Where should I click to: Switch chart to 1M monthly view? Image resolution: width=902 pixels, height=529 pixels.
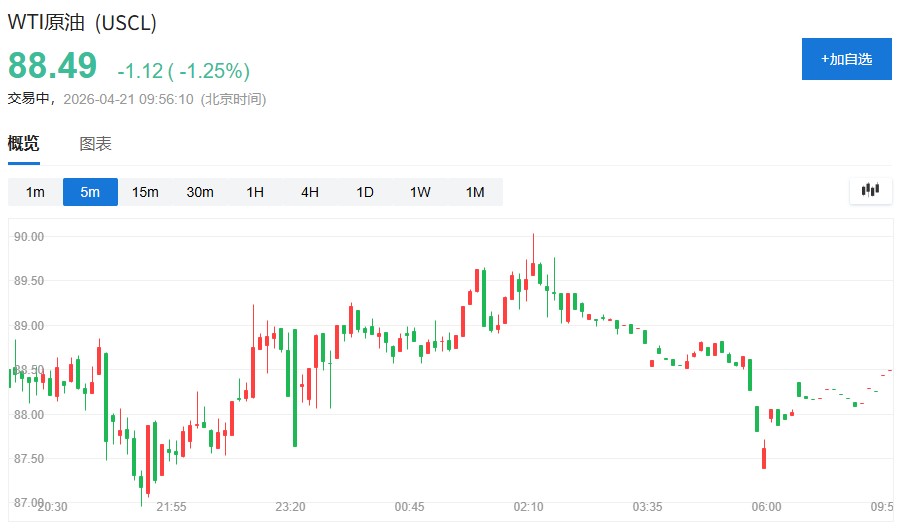(x=475, y=192)
